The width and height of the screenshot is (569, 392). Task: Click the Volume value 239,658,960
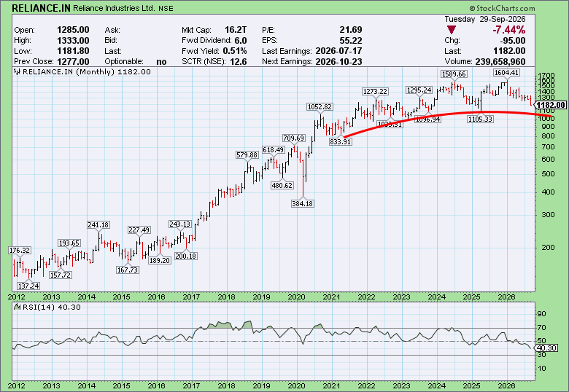coord(500,62)
